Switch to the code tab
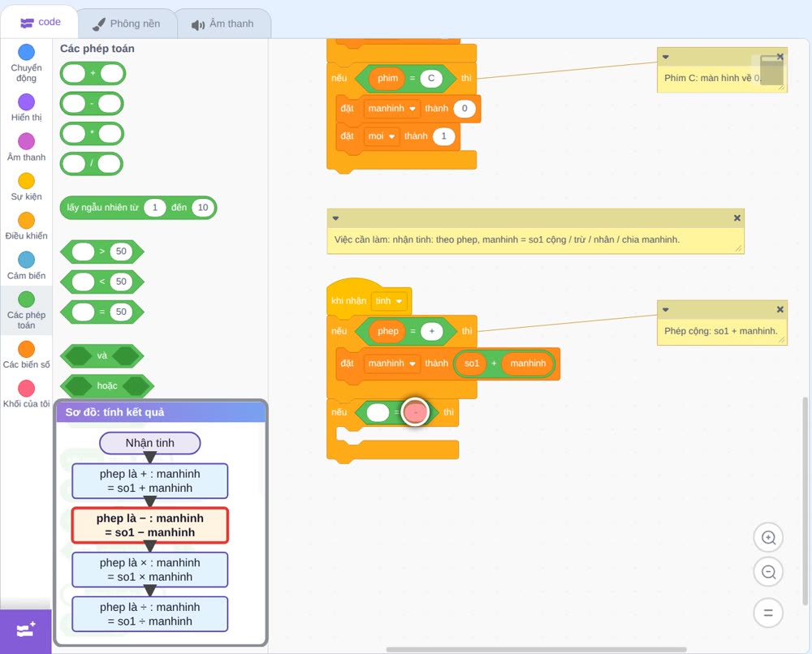 pos(41,22)
